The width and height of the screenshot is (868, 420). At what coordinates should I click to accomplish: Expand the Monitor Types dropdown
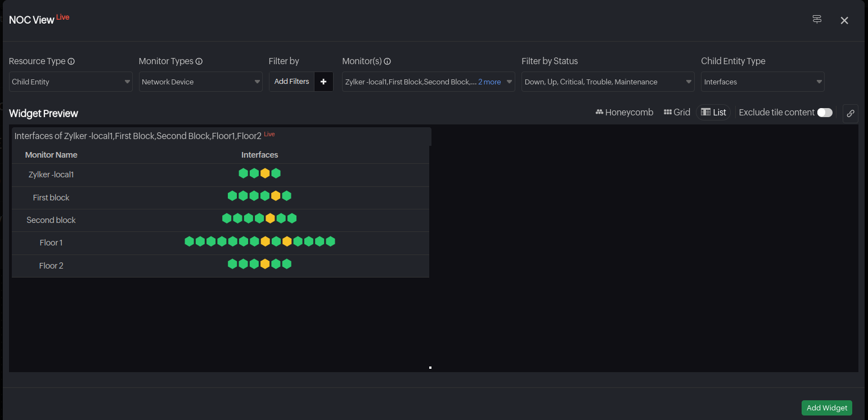[201, 82]
